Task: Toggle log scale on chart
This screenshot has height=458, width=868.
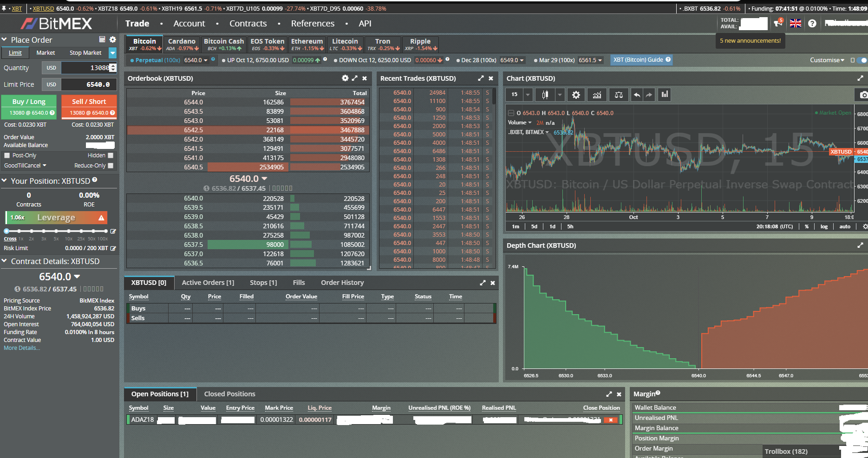Action: pyautogui.click(x=824, y=226)
